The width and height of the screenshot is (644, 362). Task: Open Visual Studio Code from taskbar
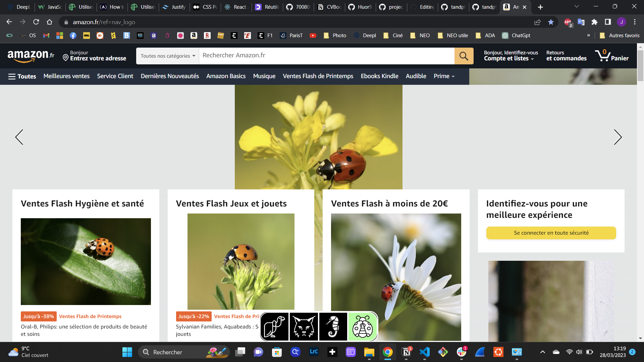(x=424, y=352)
